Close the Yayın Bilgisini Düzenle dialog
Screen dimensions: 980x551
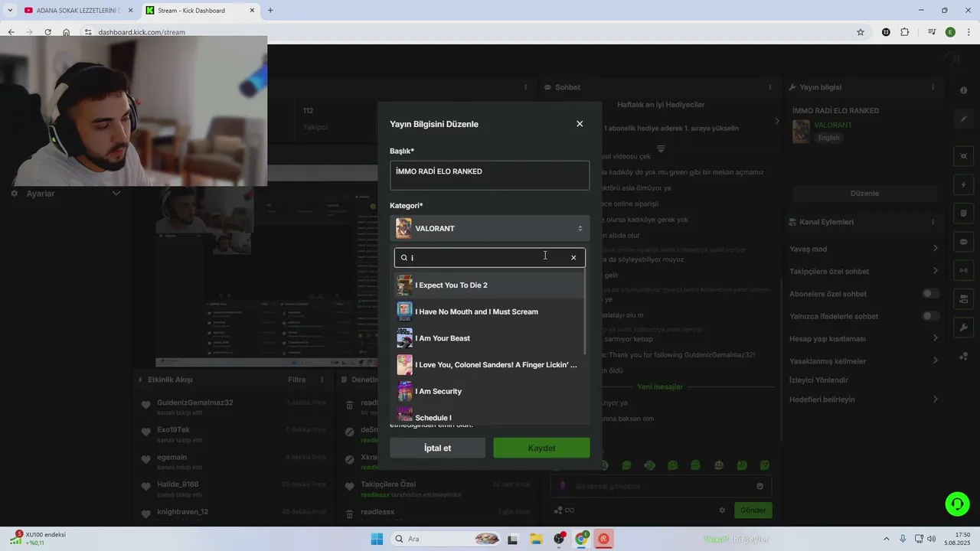click(580, 124)
